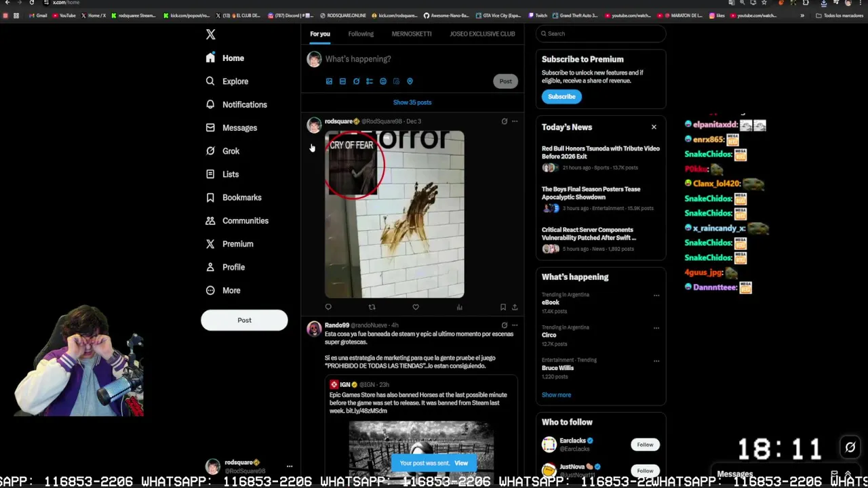The height and width of the screenshot is (488, 868).
Task: Click the Search field
Action: (601, 33)
